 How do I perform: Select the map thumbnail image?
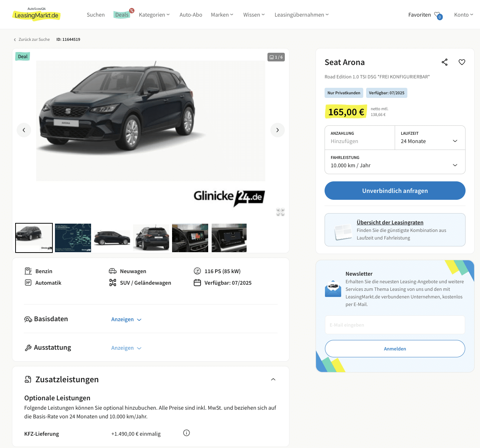click(x=73, y=238)
